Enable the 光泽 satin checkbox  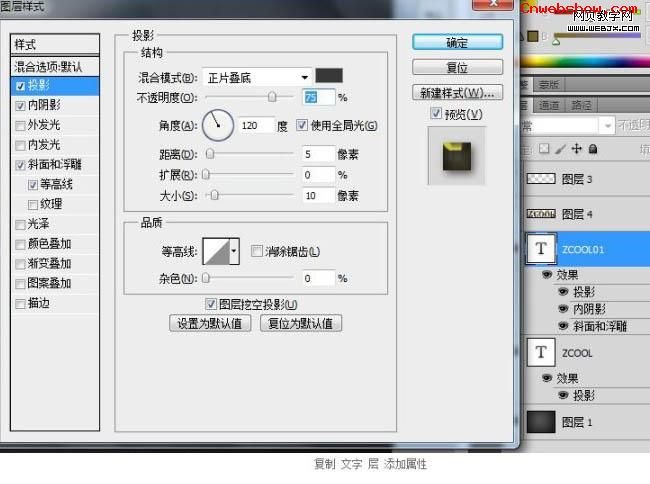pos(19,225)
